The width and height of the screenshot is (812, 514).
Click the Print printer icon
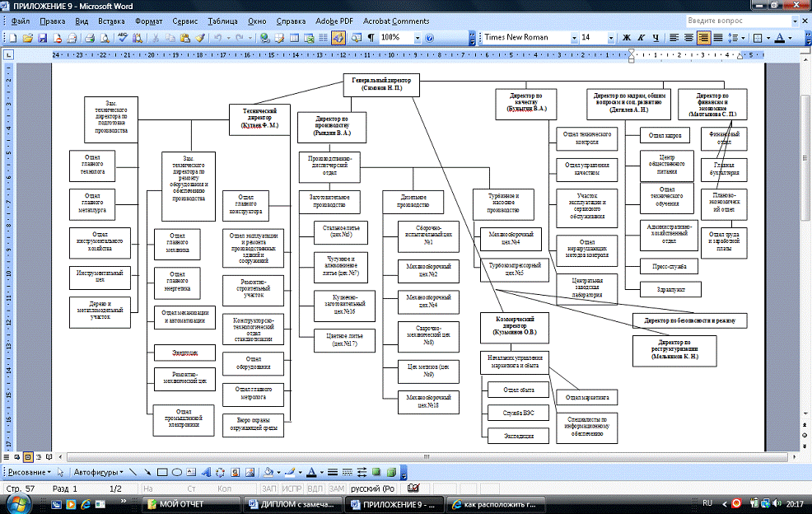click(90, 38)
